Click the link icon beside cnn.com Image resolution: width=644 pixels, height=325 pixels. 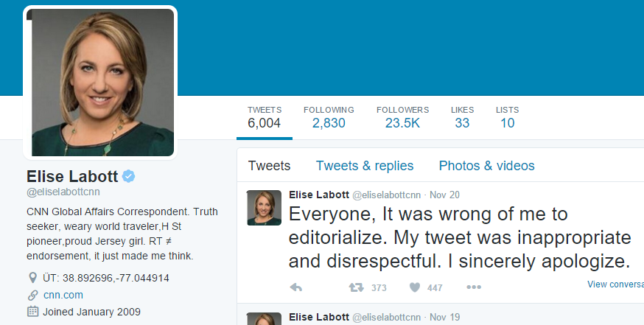32,295
